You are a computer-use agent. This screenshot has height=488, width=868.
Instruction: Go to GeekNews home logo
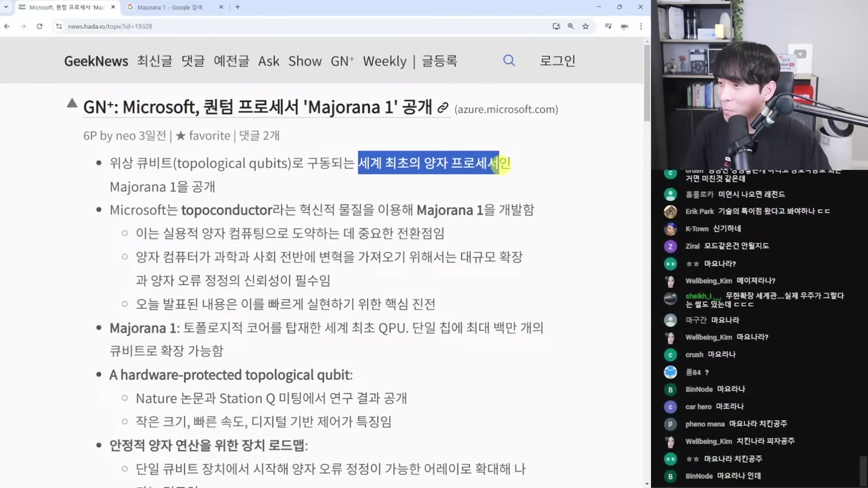(x=96, y=61)
